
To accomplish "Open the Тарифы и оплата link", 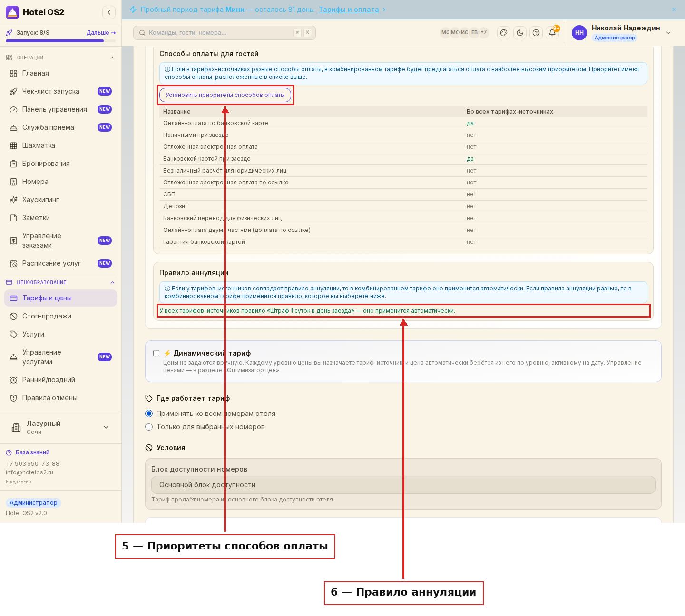I will (349, 10).
